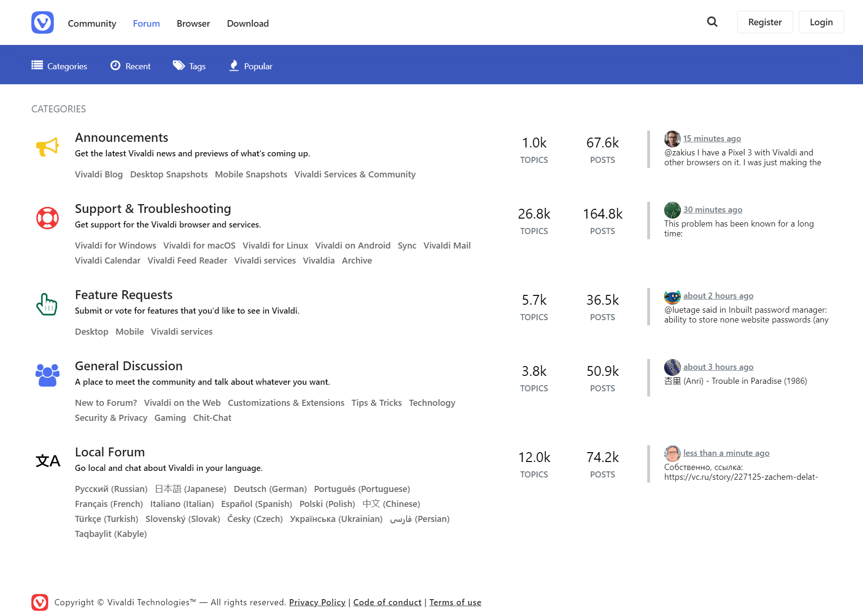The height and width of the screenshot is (616, 863).
Task: Click the Local Forum translate icon
Action: 48,461
